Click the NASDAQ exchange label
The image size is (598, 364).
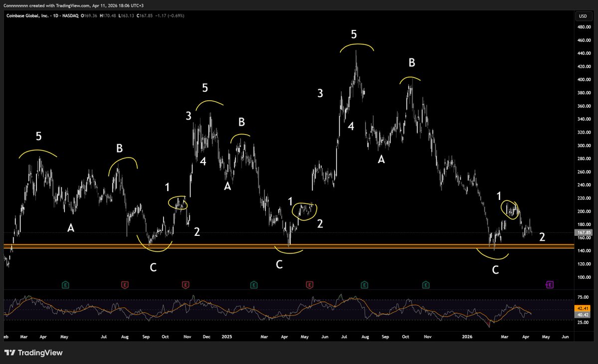coord(70,15)
